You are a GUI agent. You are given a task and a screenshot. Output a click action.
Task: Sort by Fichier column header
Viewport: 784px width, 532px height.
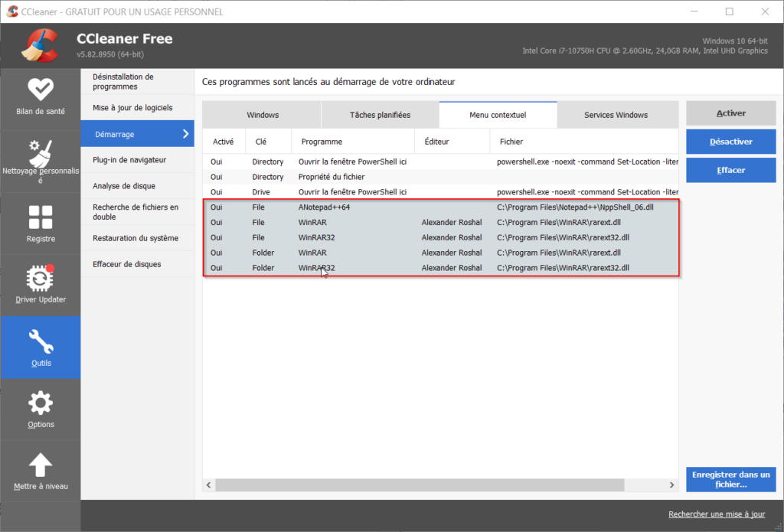click(584, 142)
